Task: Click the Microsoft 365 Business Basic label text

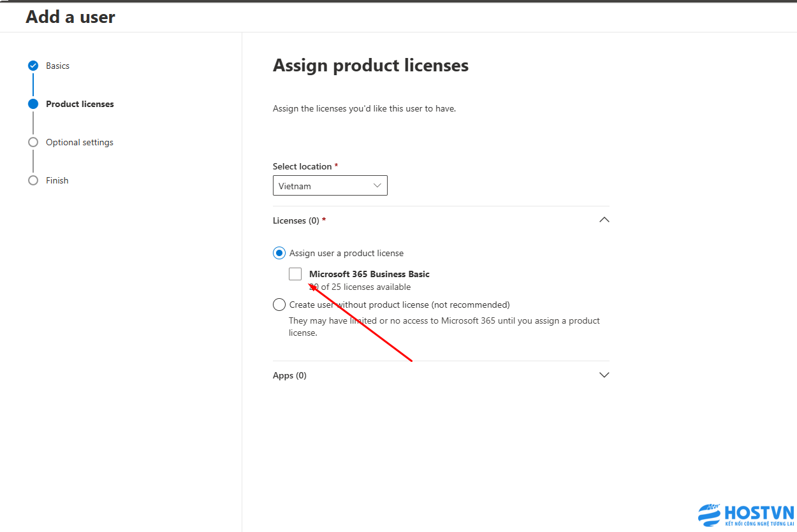Action: 369,274
